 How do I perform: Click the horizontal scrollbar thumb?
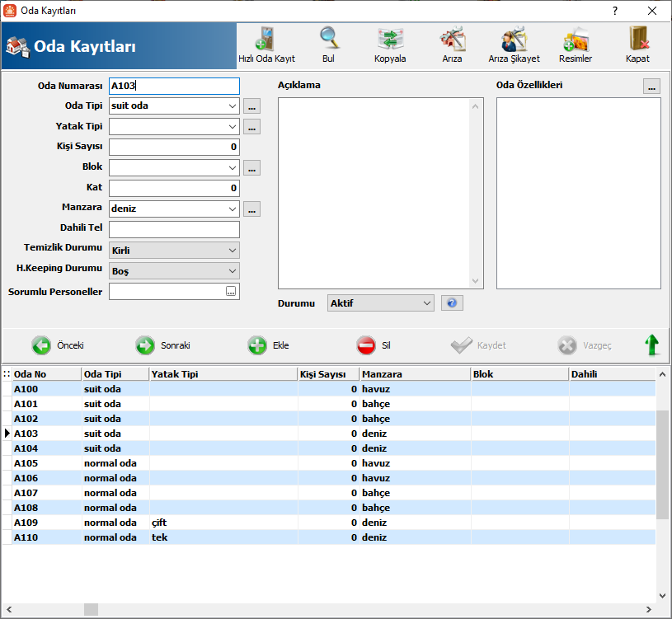tap(91, 609)
